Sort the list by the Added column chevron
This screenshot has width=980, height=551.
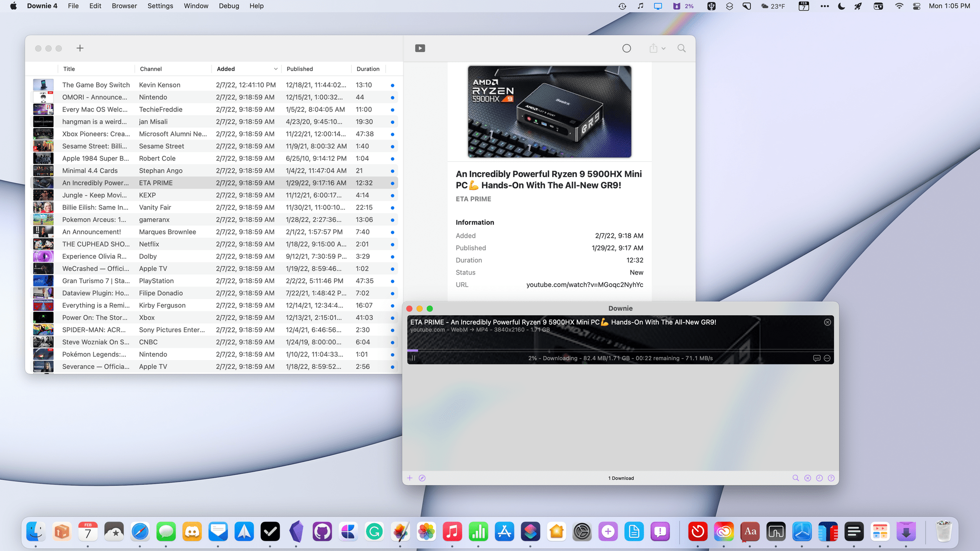pyautogui.click(x=276, y=69)
